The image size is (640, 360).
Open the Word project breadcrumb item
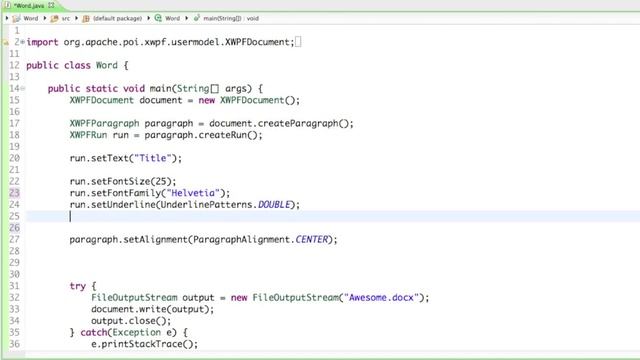coord(31,18)
